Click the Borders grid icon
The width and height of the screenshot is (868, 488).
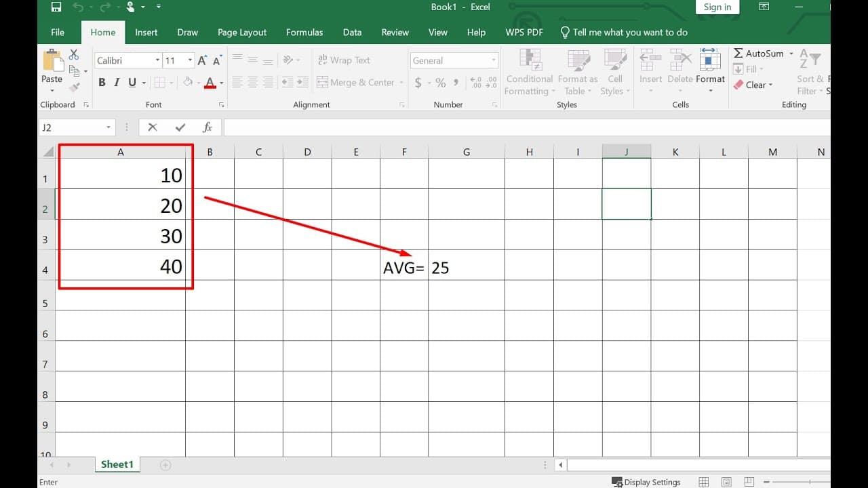[x=159, y=83]
